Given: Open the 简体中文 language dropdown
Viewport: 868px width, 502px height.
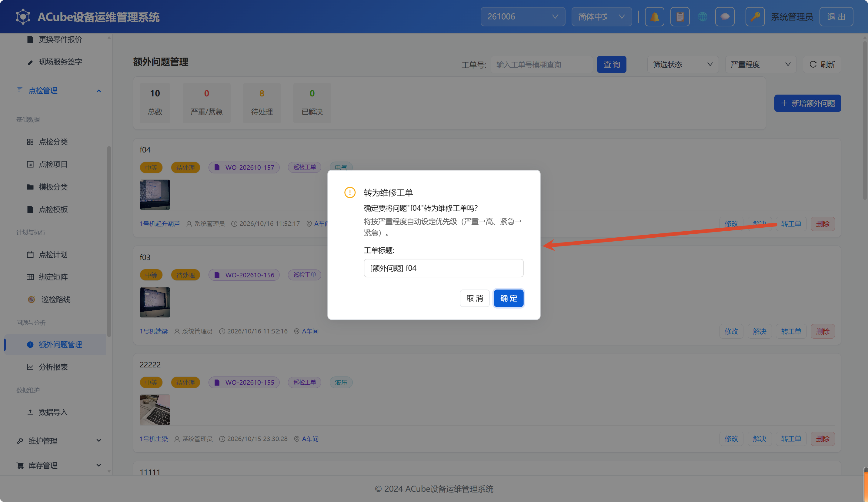Looking at the screenshot, I should (x=601, y=17).
